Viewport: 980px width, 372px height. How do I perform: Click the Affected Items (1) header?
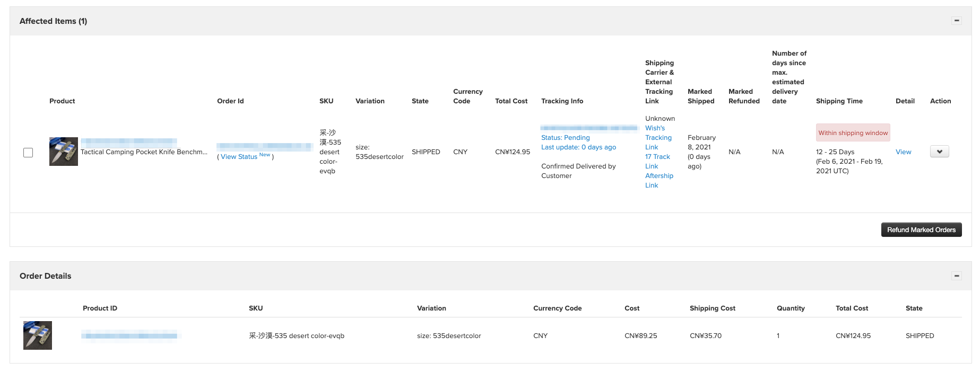(x=53, y=21)
